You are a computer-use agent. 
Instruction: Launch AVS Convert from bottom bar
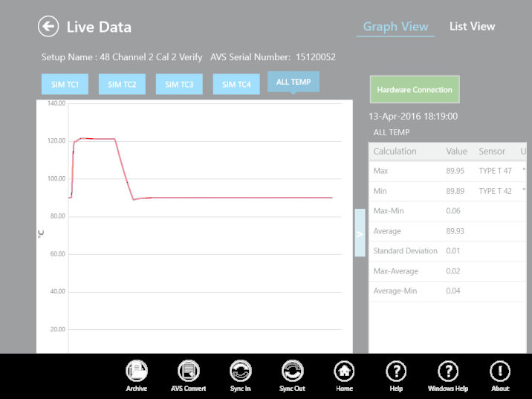(x=188, y=376)
